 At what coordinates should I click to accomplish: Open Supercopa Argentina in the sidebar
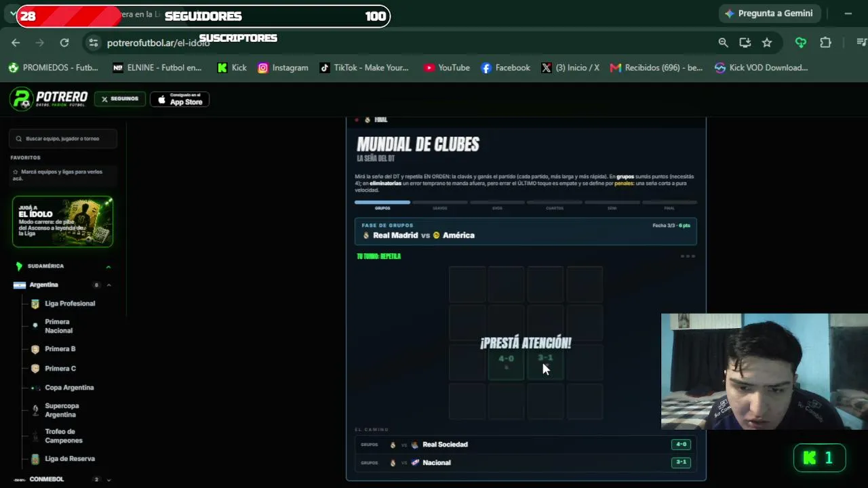[62, 410]
